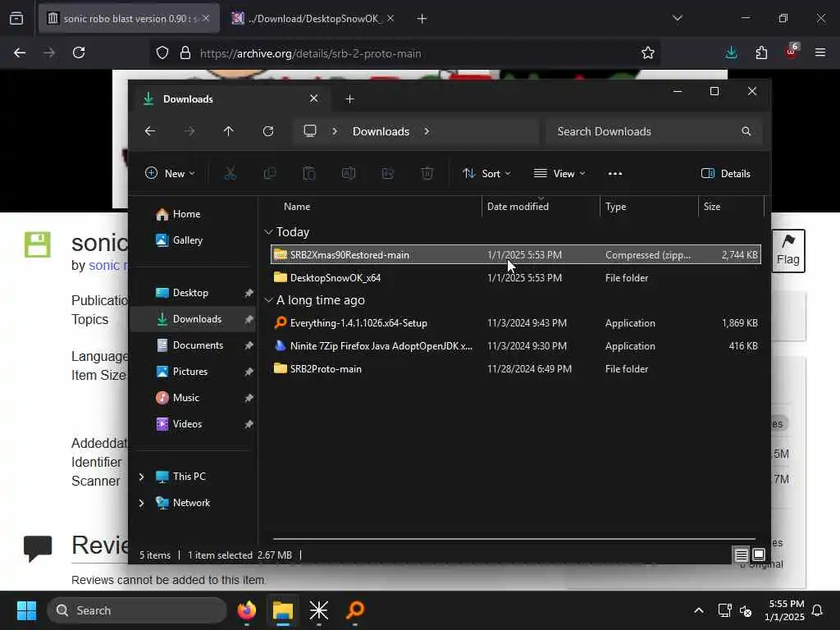
Task: Open Firefox downloads panel icon
Action: (731, 52)
